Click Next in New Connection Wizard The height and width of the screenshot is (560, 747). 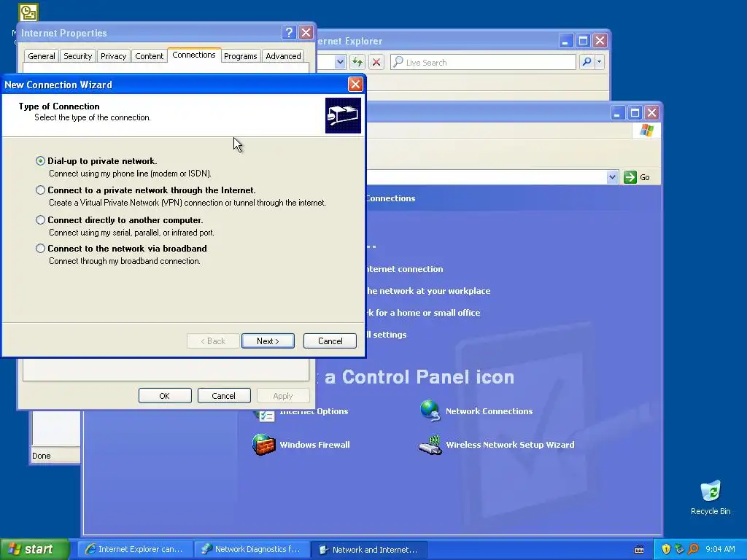(x=268, y=341)
